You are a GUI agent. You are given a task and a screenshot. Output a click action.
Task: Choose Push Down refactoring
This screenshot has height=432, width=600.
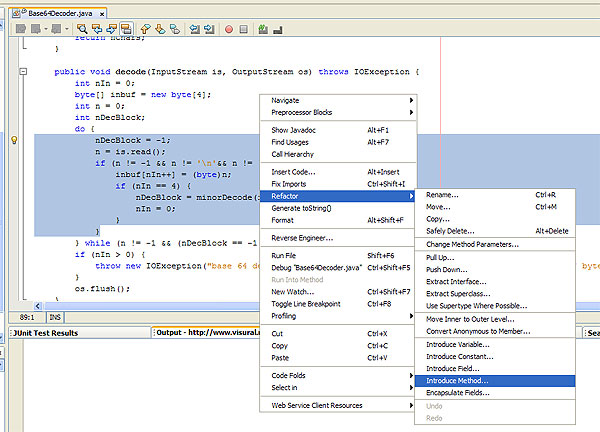pyautogui.click(x=495, y=269)
